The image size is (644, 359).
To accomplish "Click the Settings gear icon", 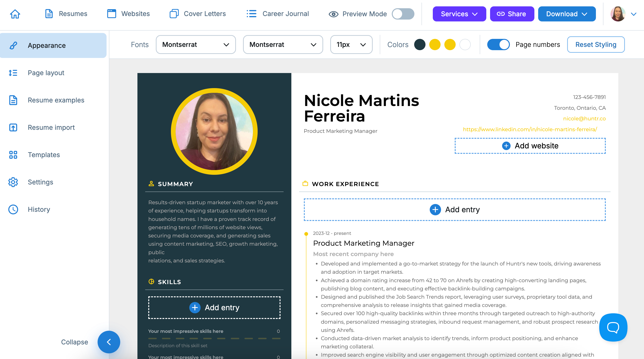I will [x=13, y=182].
